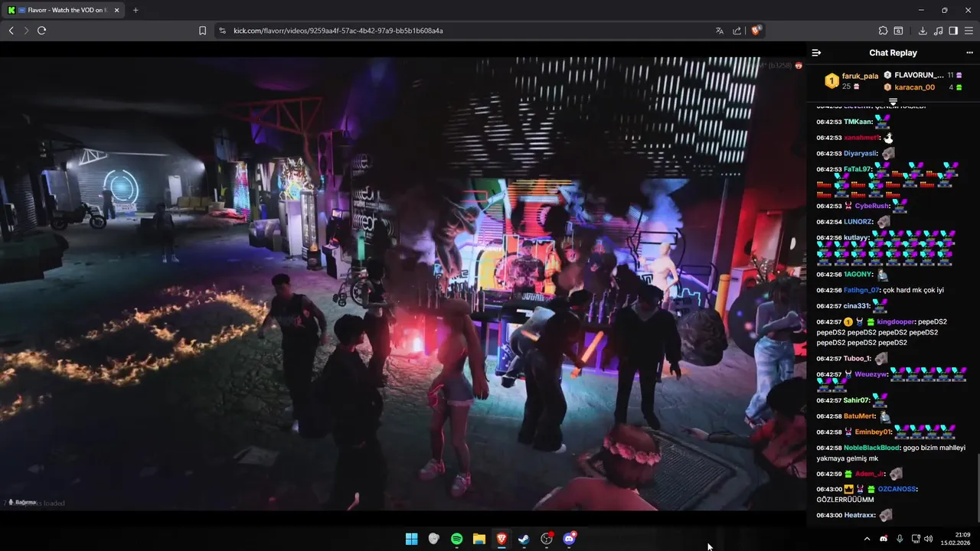This screenshot has height=551, width=980.
Task: Open site settings icon left of kick.com URL
Action: (222, 31)
